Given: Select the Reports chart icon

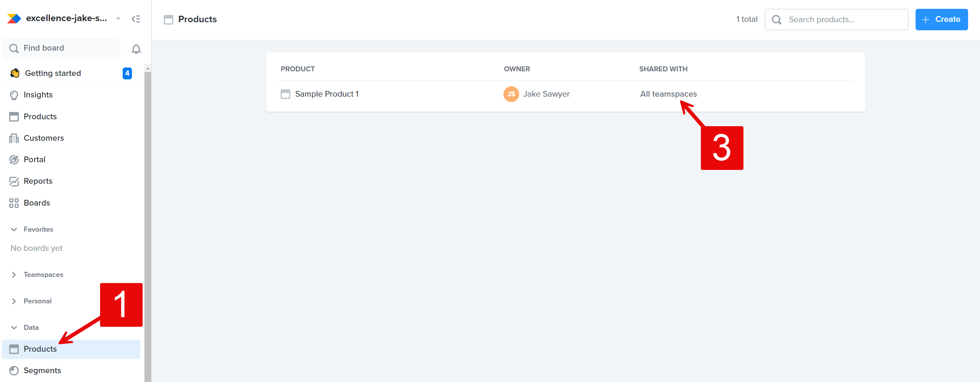Looking at the screenshot, I should (14, 181).
